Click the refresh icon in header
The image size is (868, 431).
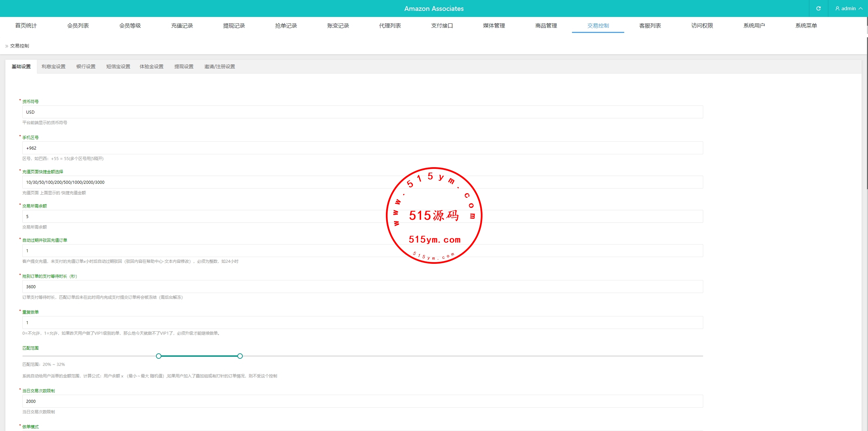pyautogui.click(x=818, y=8)
